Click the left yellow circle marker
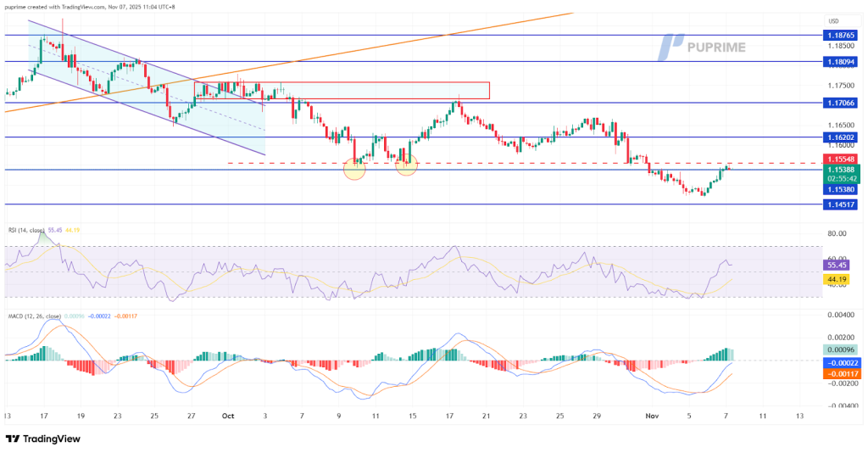This screenshot has height=453, width=868. 354,167
